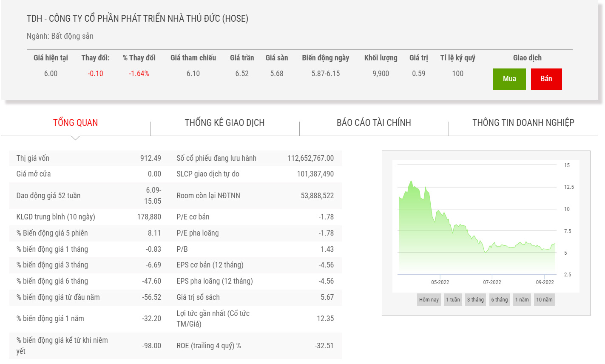Set chart range to Hôm nay
This screenshot has width=605, height=364.
click(429, 300)
